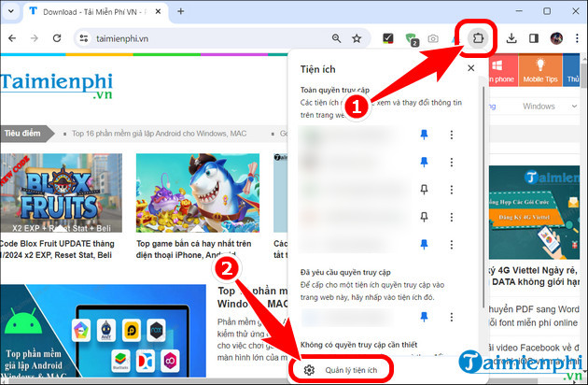
Task: Open the checkmark extension icon in toolbar
Action: [387, 38]
